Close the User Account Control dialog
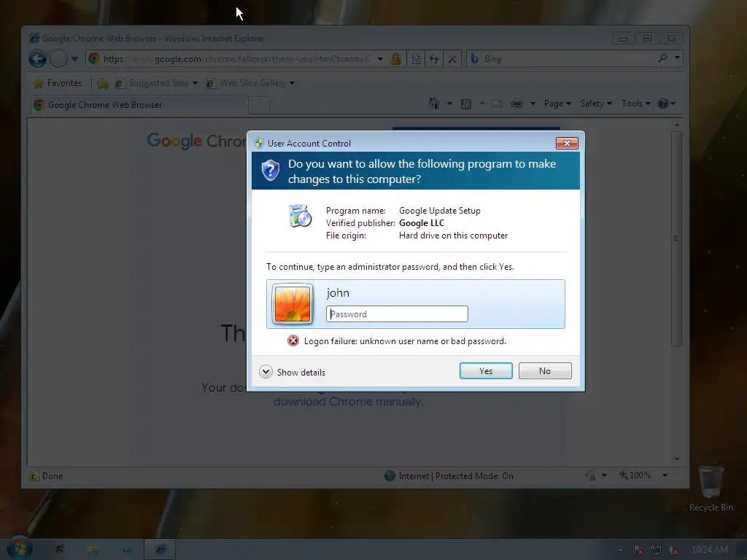This screenshot has height=560, width=747. tap(567, 144)
